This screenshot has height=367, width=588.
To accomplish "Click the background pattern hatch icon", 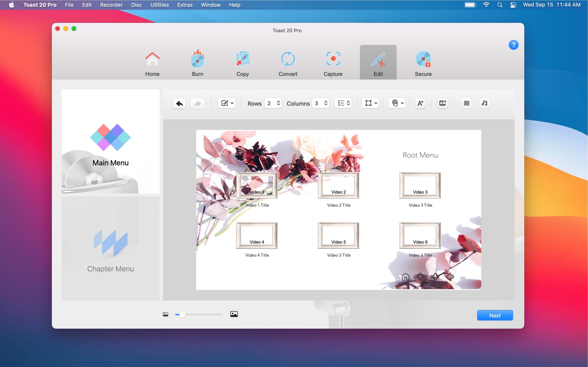I will click(x=466, y=103).
